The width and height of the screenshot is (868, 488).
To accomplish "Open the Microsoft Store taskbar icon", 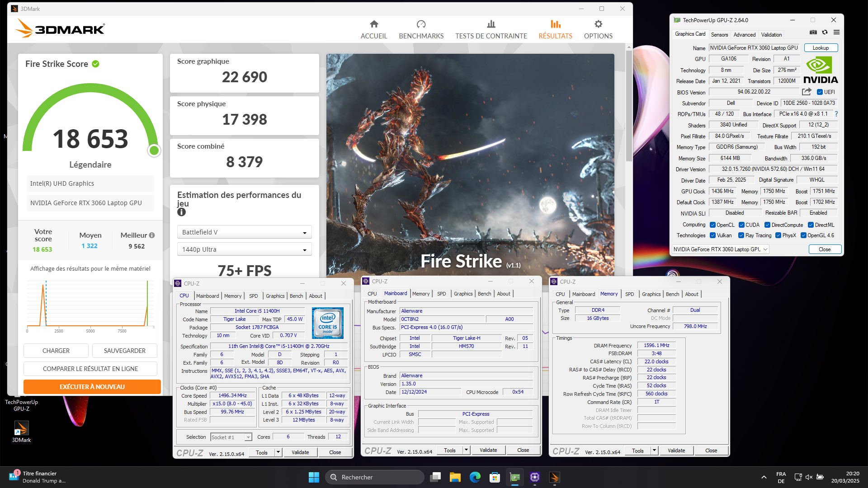I will coord(495,477).
